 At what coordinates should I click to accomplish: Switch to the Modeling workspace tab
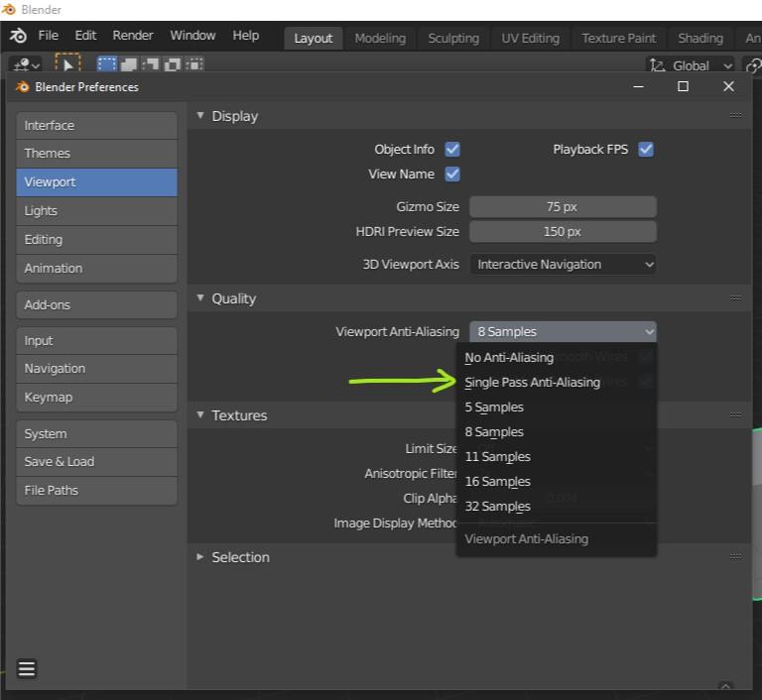(x=380, y=39)
